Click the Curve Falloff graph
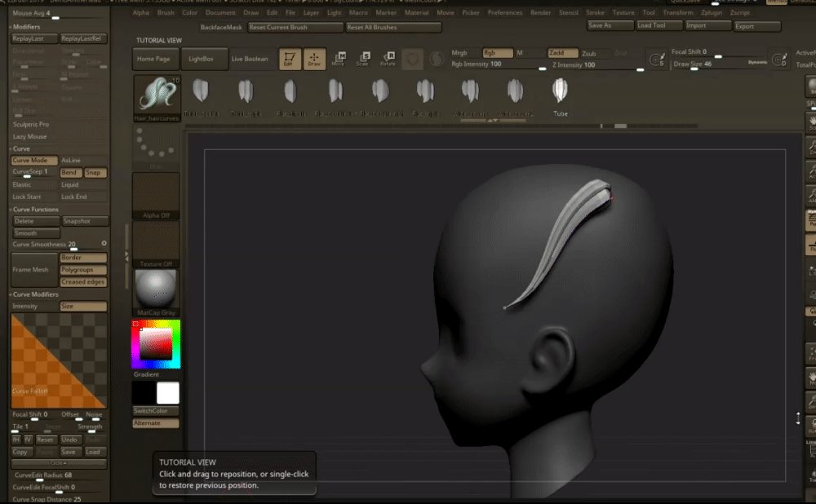Screen dimensions: 816x504 (59, 360)
